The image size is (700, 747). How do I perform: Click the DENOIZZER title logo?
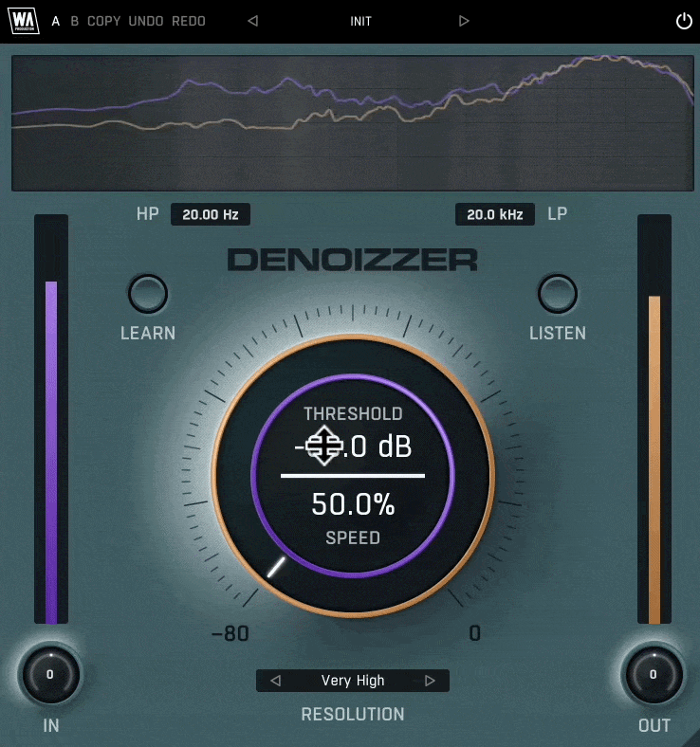(x=353, y=260)
